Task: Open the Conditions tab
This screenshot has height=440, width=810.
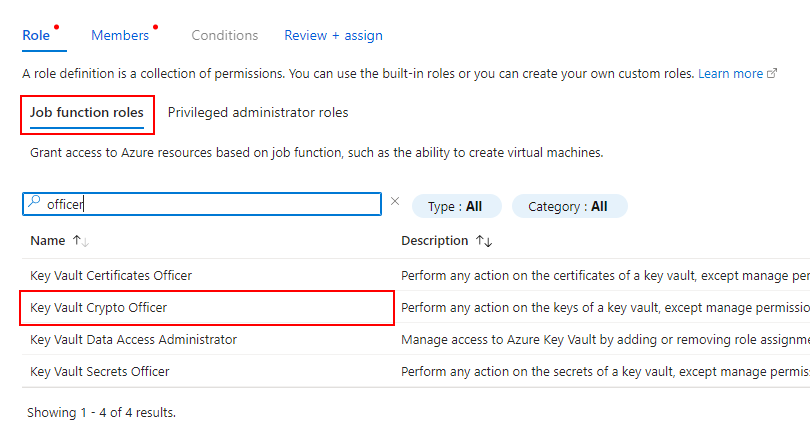Action: 225,35
